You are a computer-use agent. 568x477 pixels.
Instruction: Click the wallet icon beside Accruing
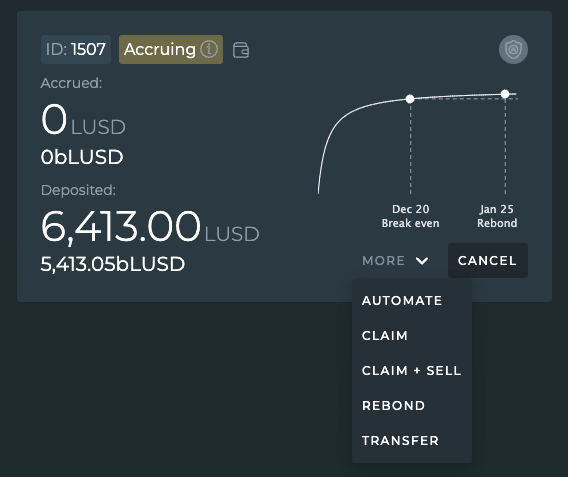tap(241, 50)
